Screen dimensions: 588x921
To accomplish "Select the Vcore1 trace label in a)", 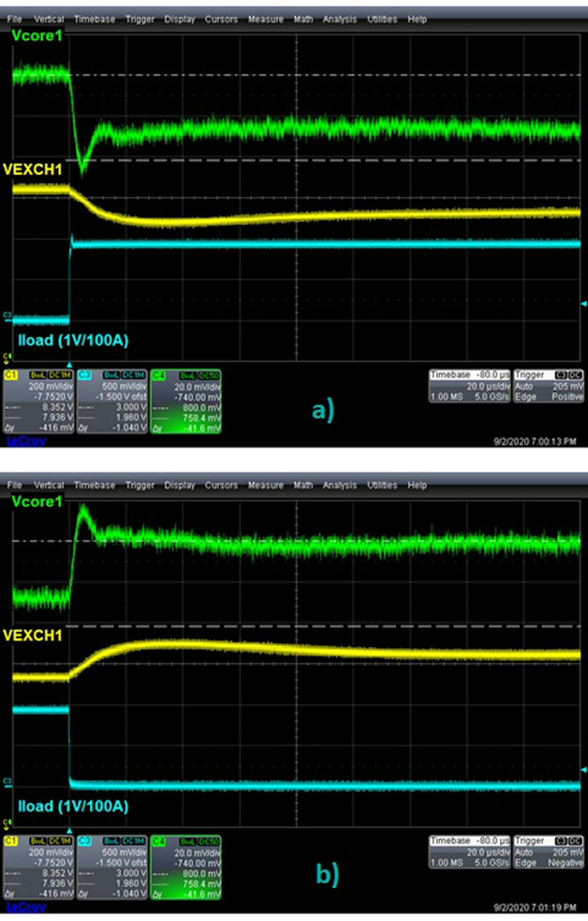I will click(37, 35).
